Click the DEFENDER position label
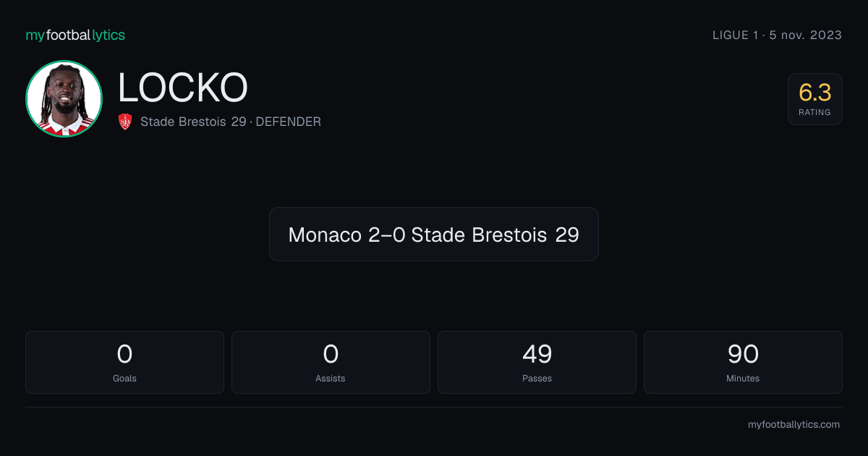The width and height of the screenshot is (868, 456). pyautogui.click(x=288, y=122)
